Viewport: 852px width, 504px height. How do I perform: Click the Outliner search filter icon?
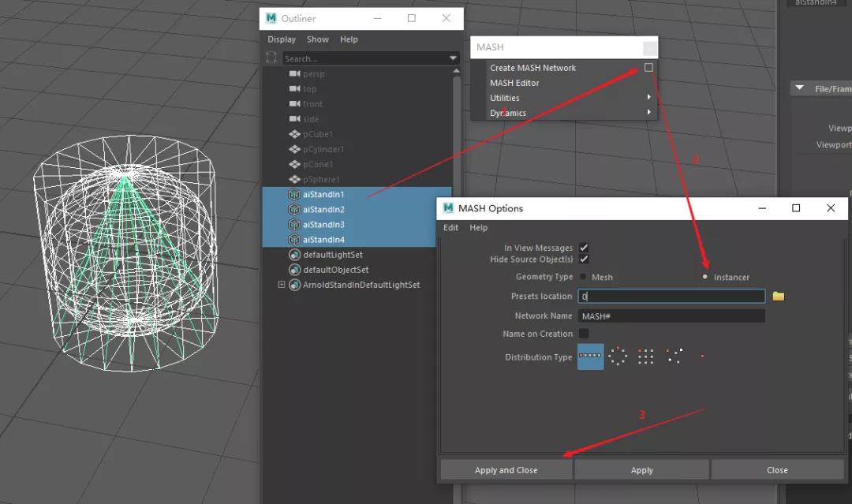[271, 58]
